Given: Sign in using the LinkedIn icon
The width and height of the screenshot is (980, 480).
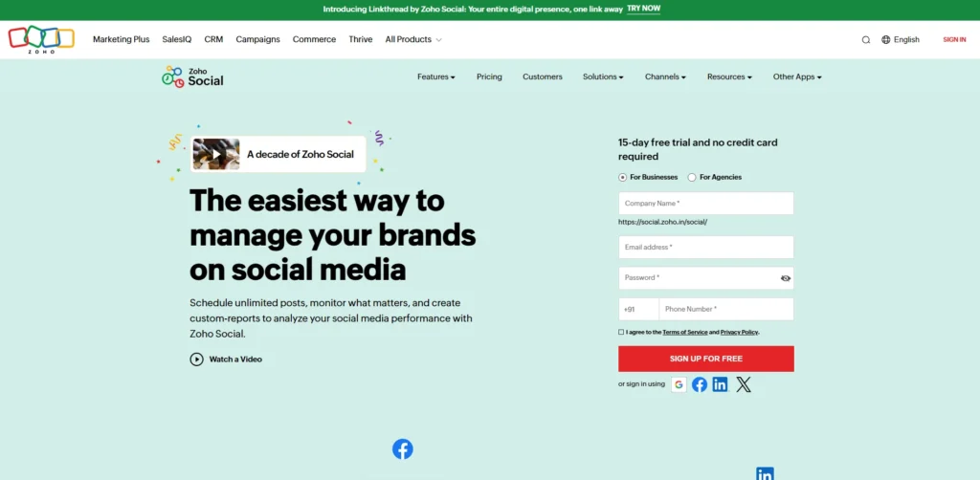Looking at the screenshot, I should point(720,384).
